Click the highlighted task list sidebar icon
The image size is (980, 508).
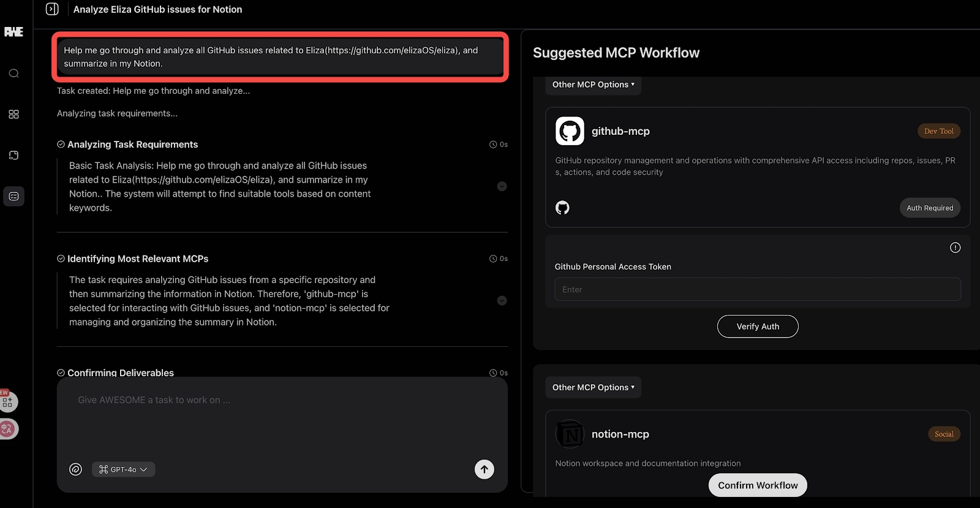point(13,196)
